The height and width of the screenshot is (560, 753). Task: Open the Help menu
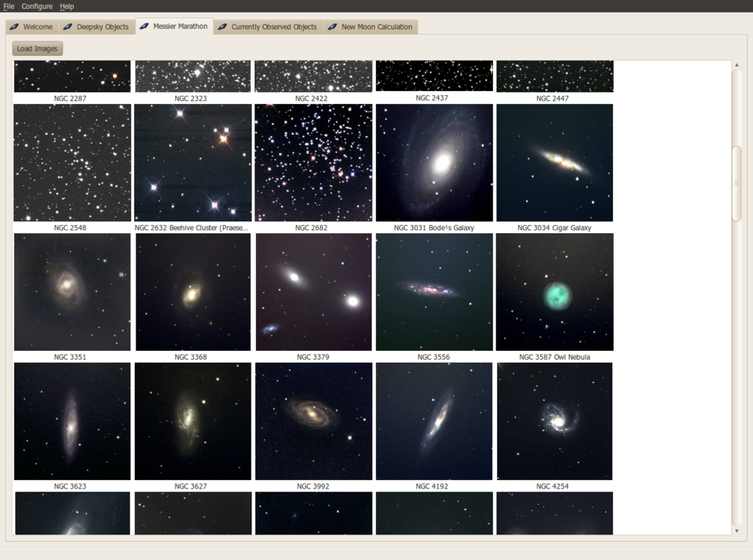(x=66, y=6)
